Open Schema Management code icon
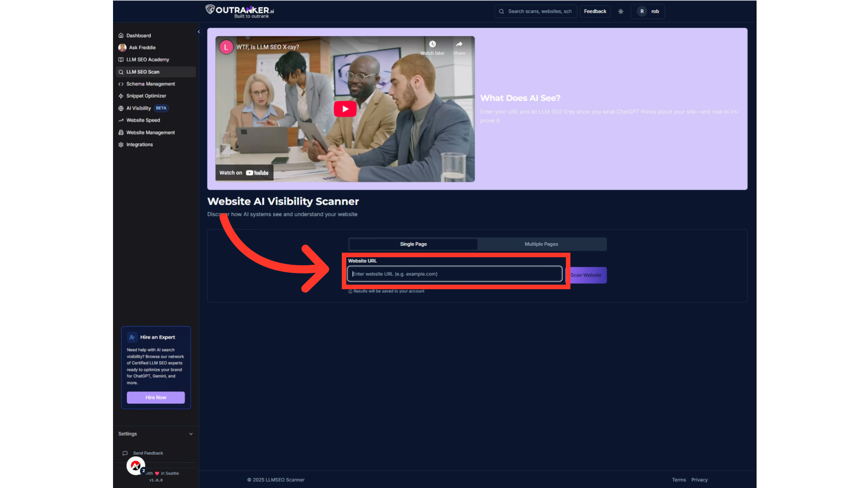 click(121, 84)
